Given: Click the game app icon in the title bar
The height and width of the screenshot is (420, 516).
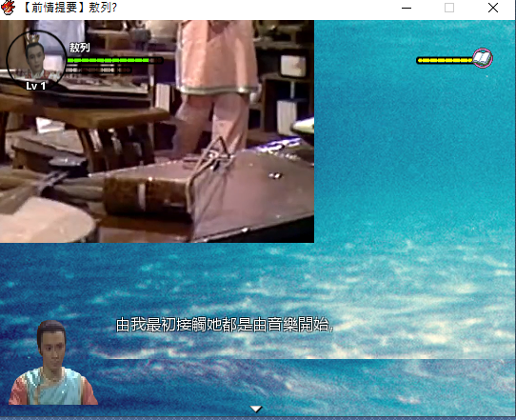Looking at the screenshot, I should pyautogui.click(x=8, y=8).
